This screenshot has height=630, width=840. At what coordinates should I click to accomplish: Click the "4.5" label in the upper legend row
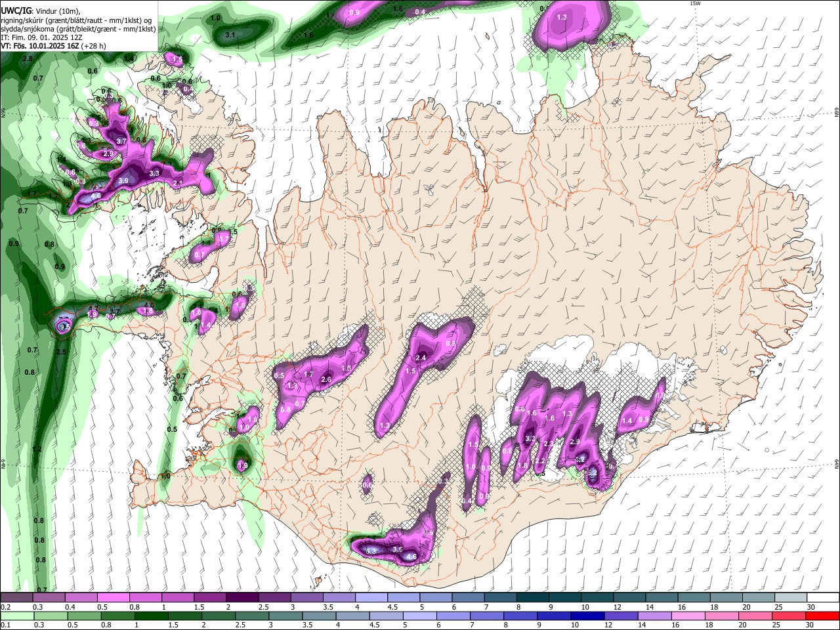392,607
